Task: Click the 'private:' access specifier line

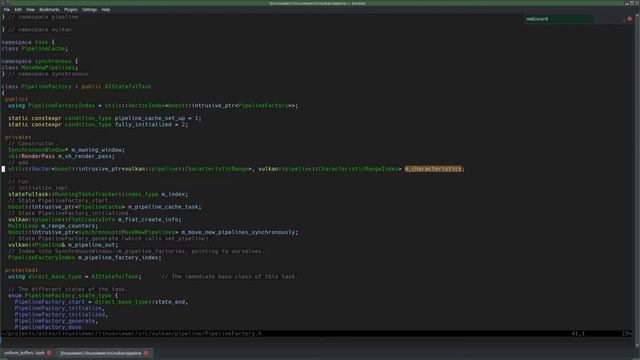Action: click(18, 137)
